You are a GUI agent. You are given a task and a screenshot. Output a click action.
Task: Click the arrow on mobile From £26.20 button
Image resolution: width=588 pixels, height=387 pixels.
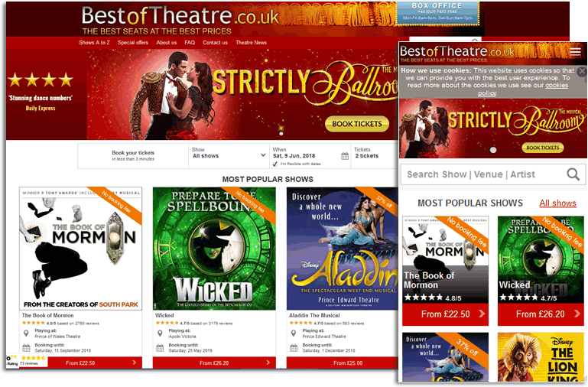click(577, 314)
